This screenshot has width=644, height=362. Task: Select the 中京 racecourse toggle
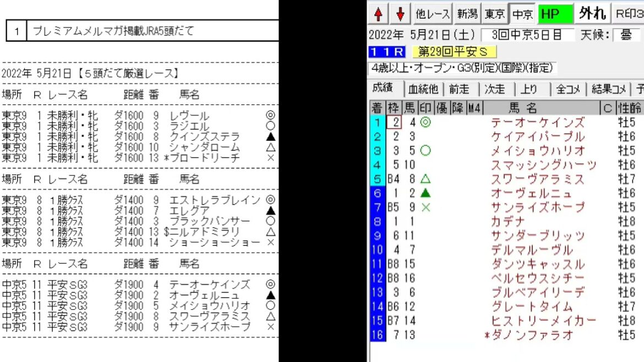(x=522, y=14)
